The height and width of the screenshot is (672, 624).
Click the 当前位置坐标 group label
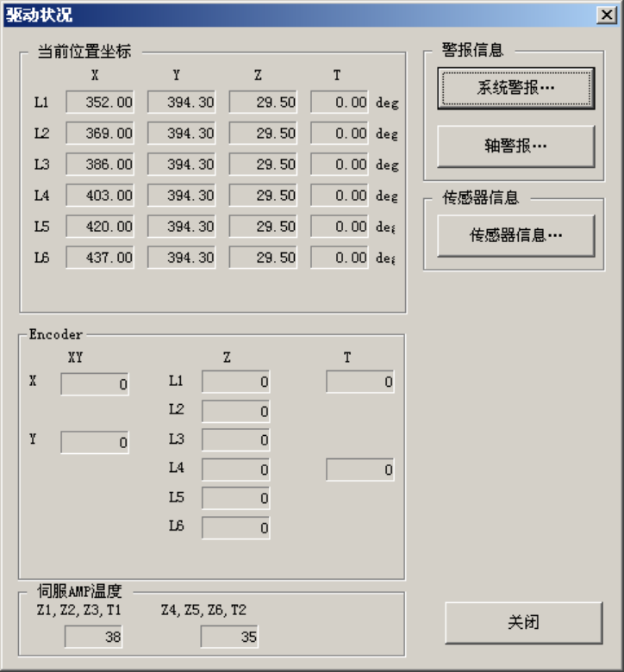pyautogui.click(x=84, y=52)
